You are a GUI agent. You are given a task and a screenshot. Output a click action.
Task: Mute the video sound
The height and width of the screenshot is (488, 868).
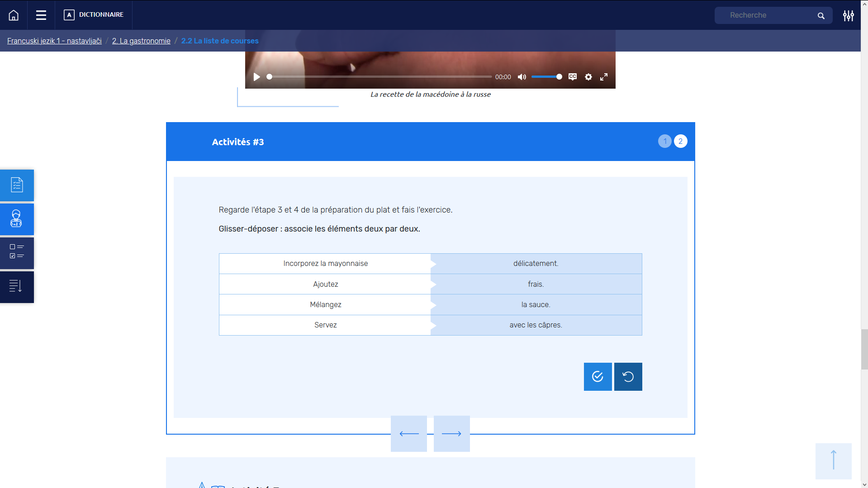[522, 77]
